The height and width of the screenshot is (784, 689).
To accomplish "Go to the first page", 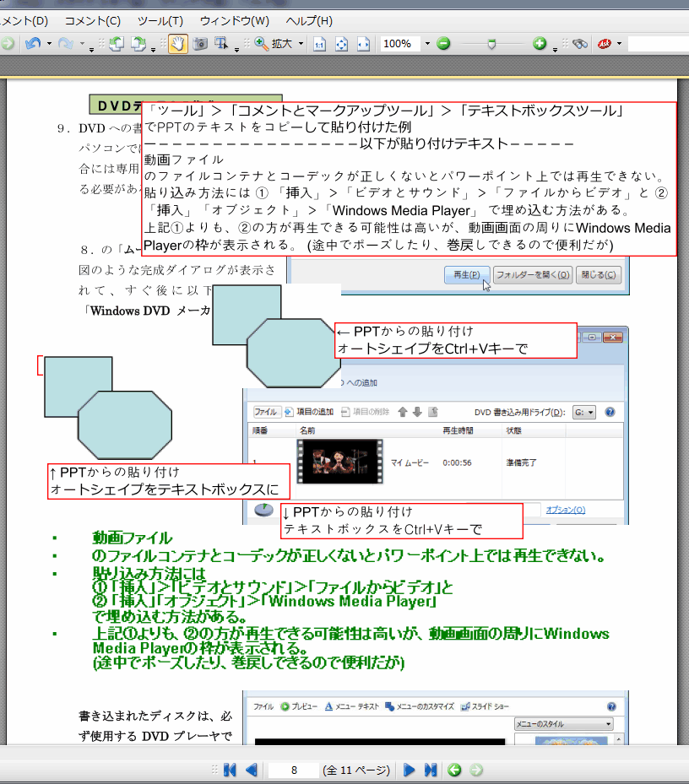I will coord(230,770).
